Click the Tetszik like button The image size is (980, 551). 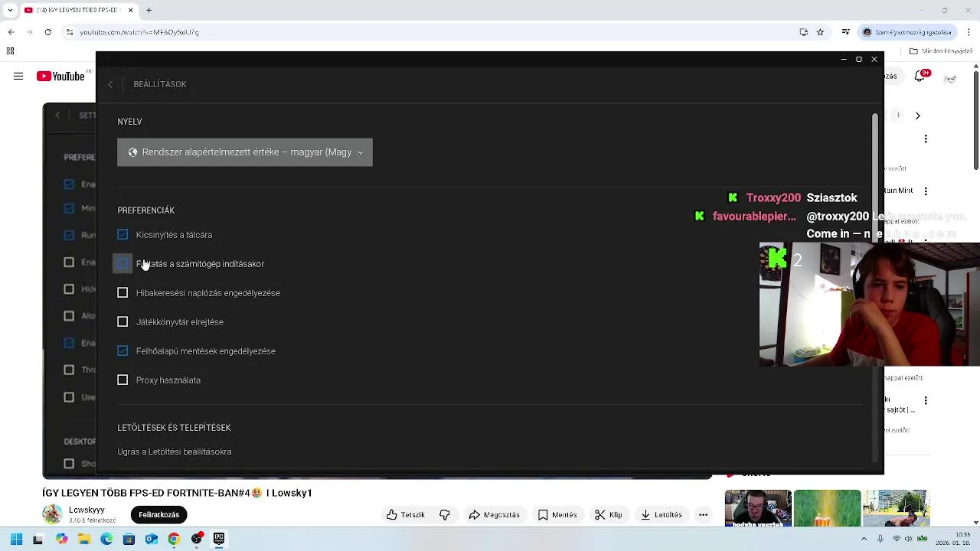tap(406, 514)
